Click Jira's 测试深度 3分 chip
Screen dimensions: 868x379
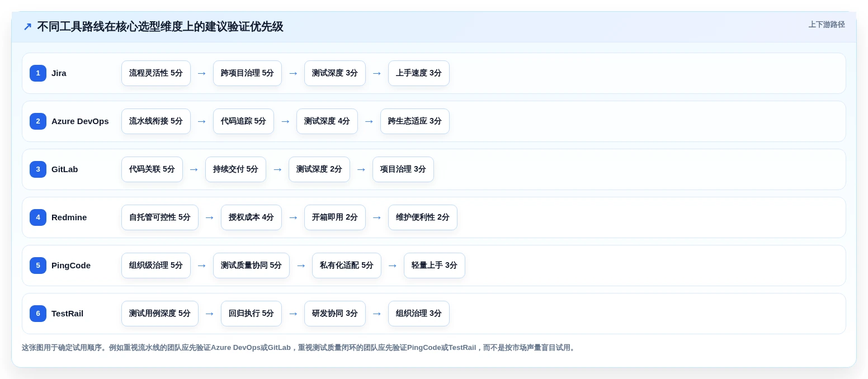pyautogui.click(x=335, y=73)
